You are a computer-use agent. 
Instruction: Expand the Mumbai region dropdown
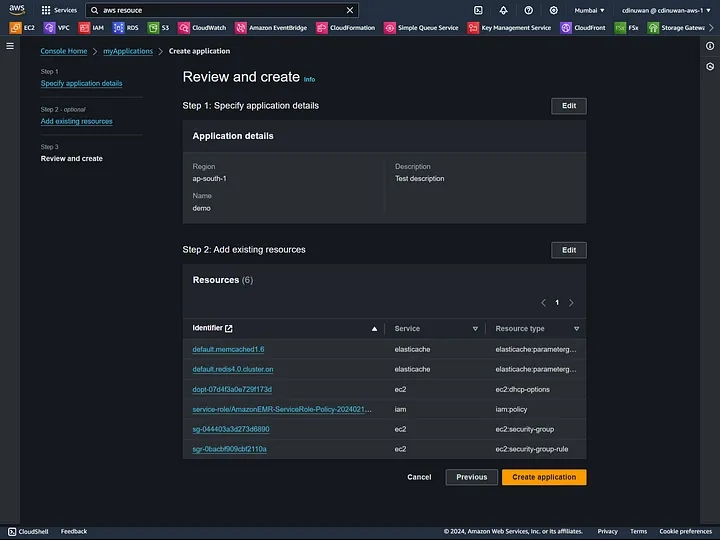(589, 10)
